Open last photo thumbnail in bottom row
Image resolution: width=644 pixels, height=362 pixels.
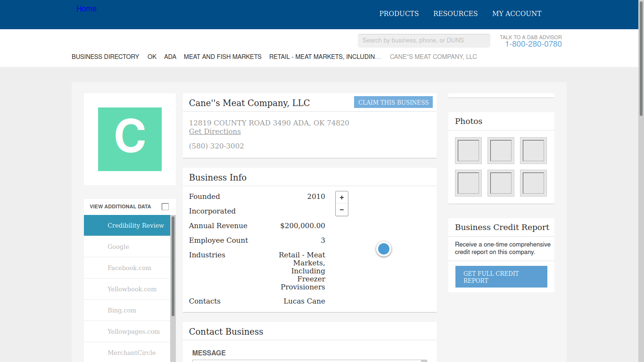[x=533, y=183]
